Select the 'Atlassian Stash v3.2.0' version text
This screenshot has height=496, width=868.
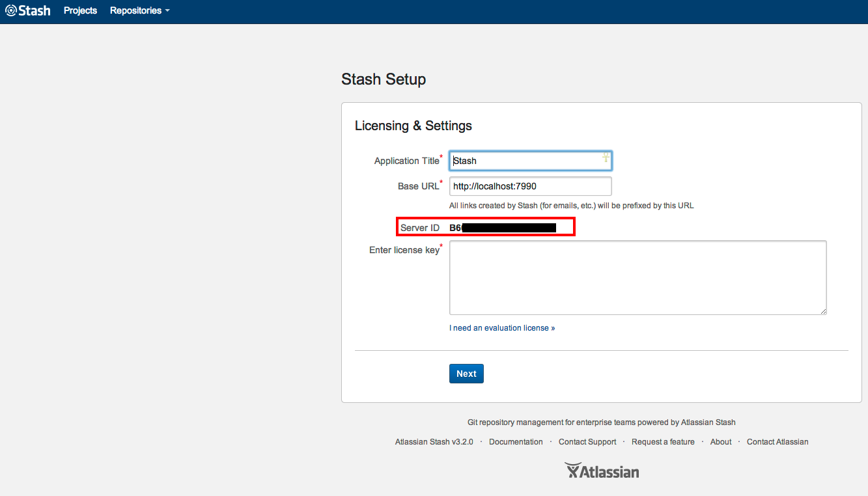pos(434,442)
